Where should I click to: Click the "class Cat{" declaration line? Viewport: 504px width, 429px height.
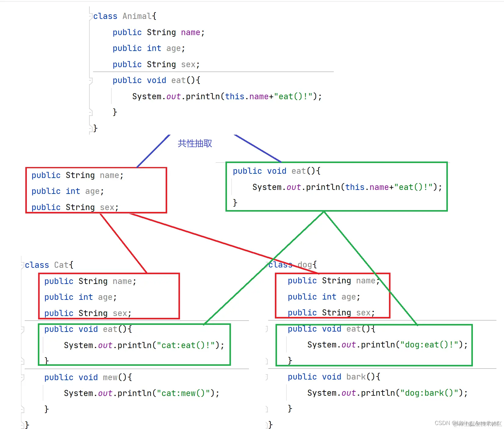49,265
